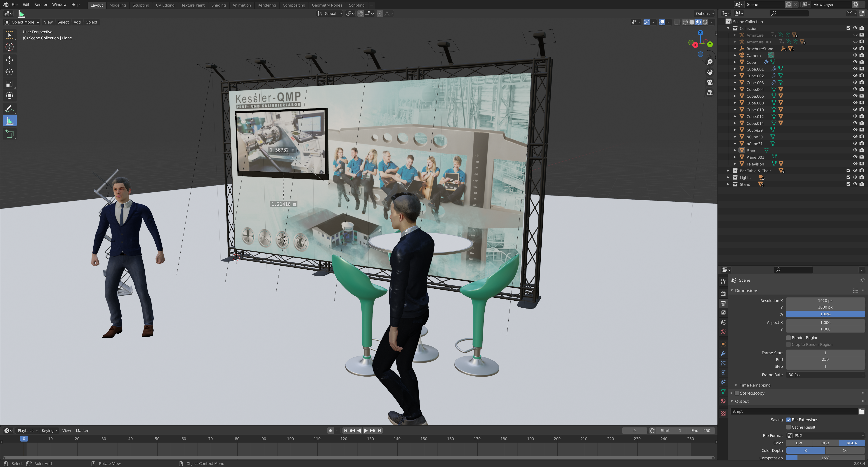Open the Modifier properties wrench tab

723,354
